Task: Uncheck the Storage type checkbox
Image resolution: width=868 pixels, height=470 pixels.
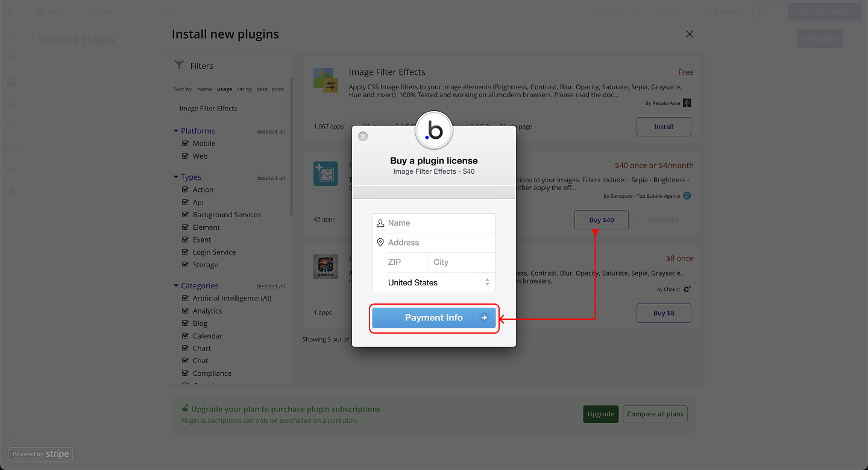Action: 186,265
